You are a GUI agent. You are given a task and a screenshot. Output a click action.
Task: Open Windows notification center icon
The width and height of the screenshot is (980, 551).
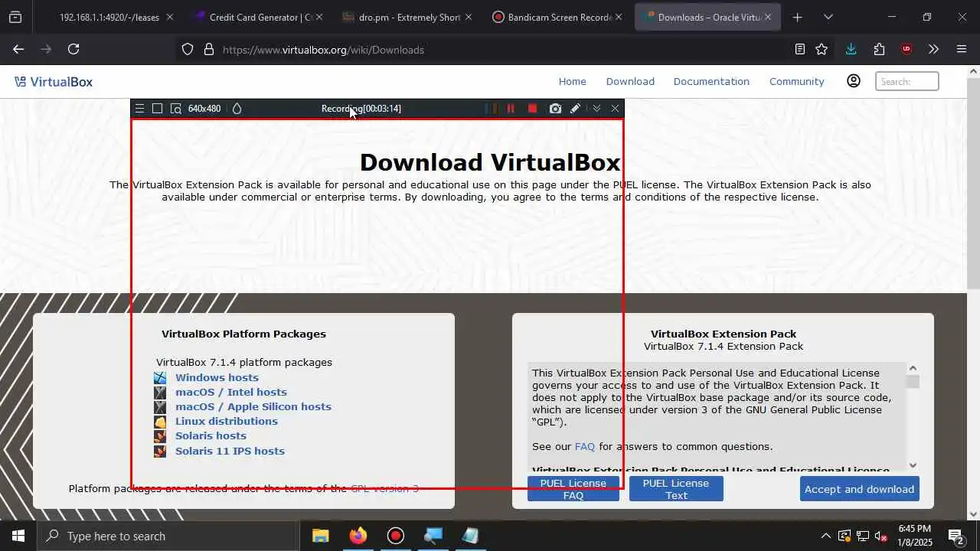click(955, 536)
